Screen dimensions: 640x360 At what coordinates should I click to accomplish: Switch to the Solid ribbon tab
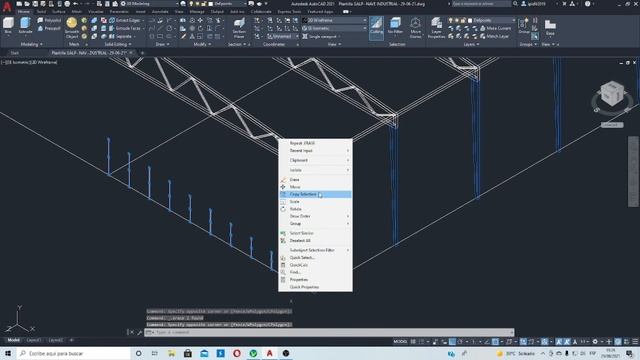(41, 12)
